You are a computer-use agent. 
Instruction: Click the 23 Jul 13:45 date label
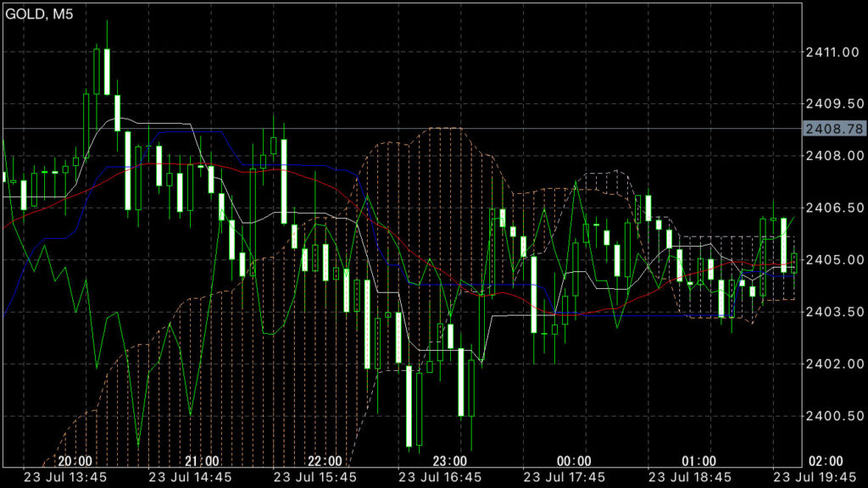click(65, 477)
